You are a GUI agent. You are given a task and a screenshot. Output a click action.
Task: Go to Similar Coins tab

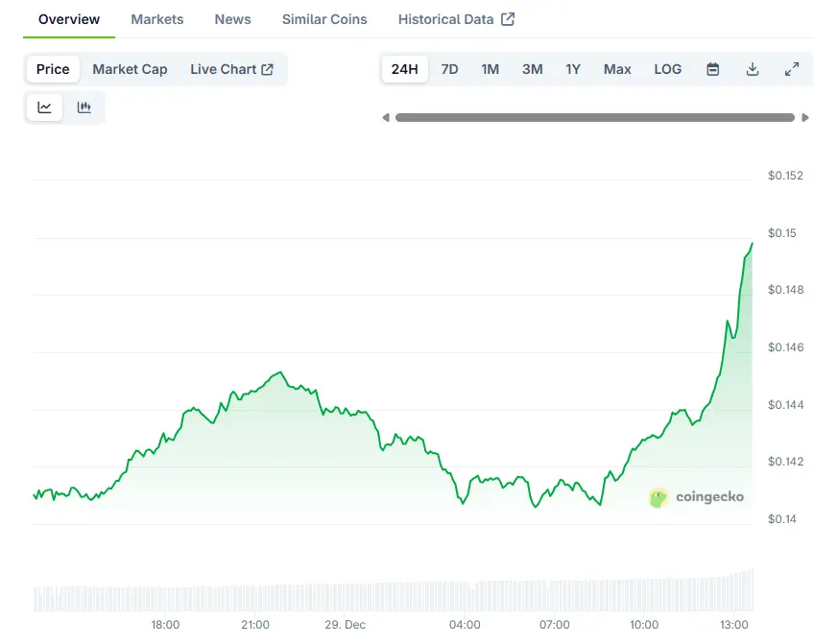coord(324,19)
